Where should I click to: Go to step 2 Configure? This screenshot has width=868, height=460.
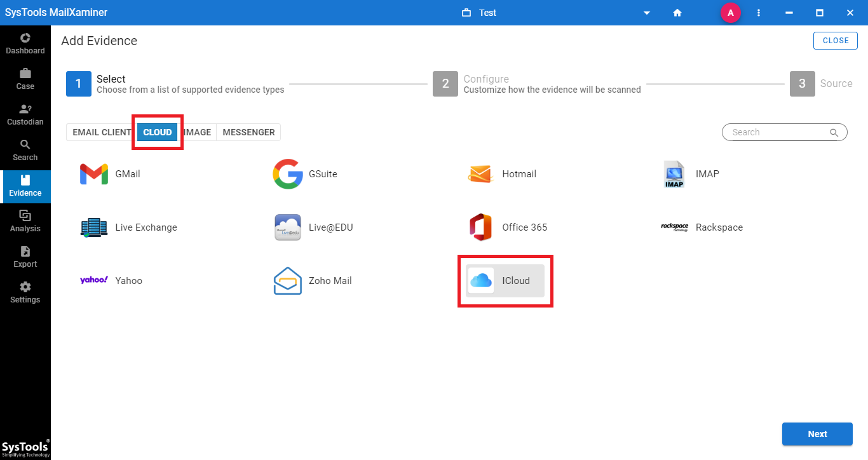[537, 84]
